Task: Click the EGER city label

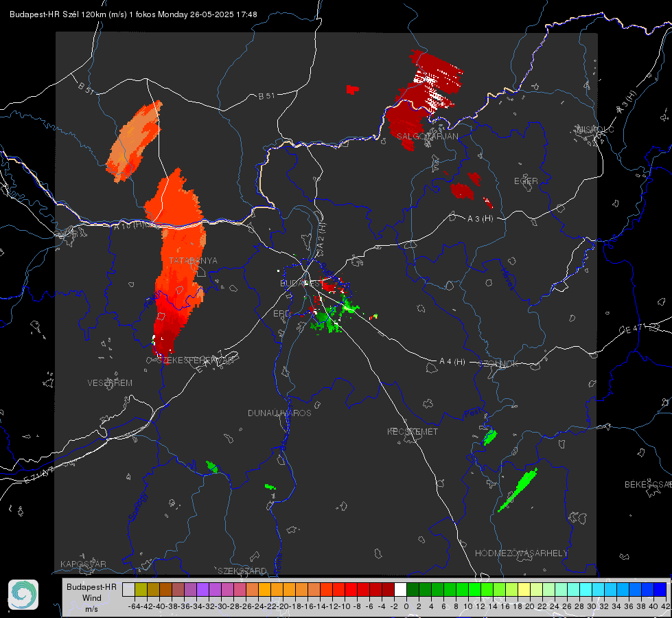Action: point(526,181)
